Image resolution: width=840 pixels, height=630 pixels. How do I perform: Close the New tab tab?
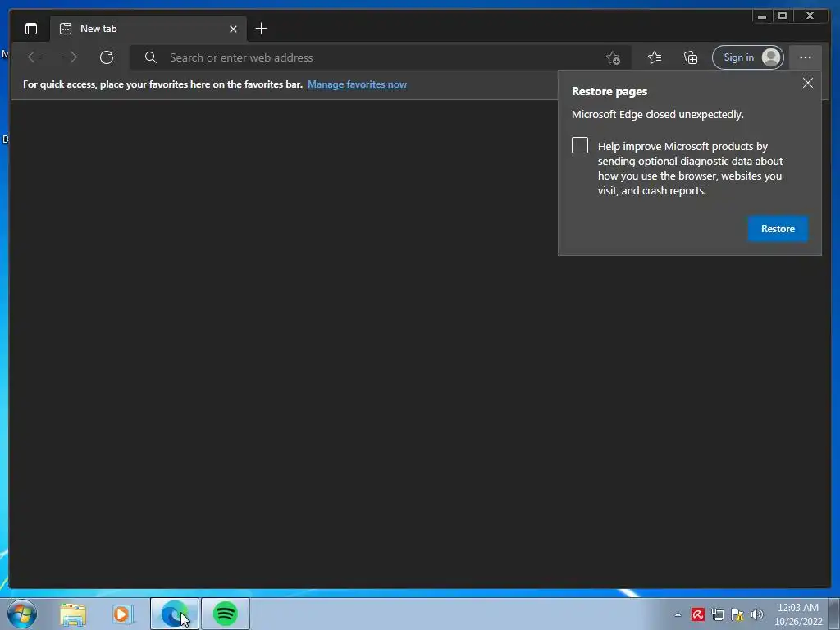[x=233, y=29]
